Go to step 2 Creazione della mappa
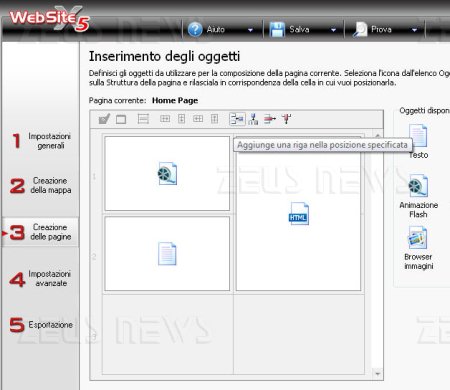 (x=41, y=185)
